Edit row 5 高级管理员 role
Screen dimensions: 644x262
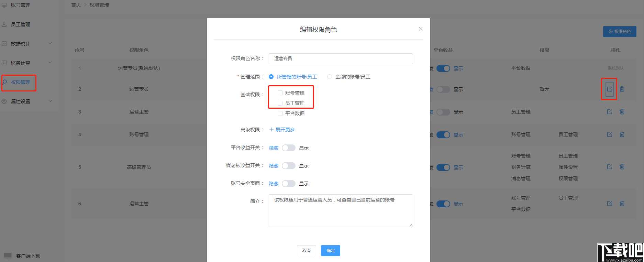[609, 167]
